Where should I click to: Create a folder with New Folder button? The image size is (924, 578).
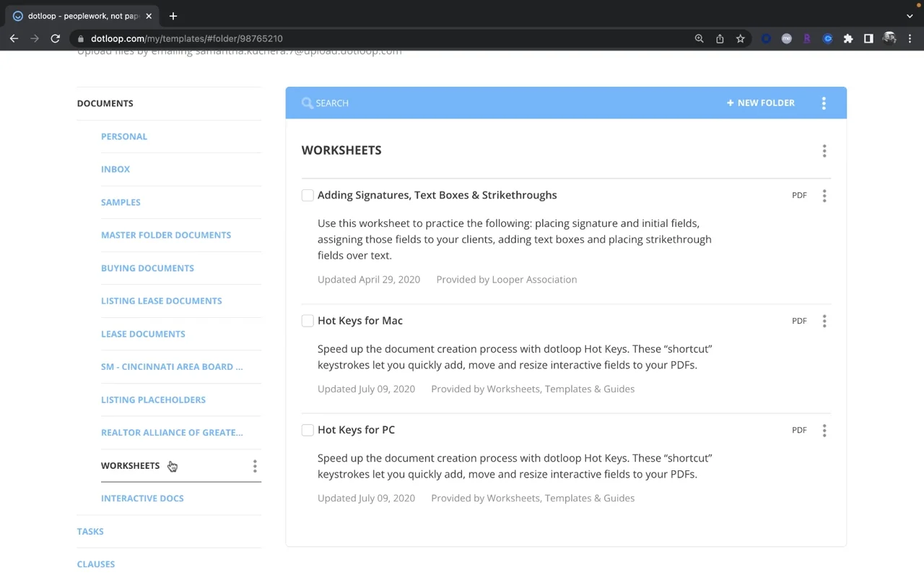[x=761, y=103]
